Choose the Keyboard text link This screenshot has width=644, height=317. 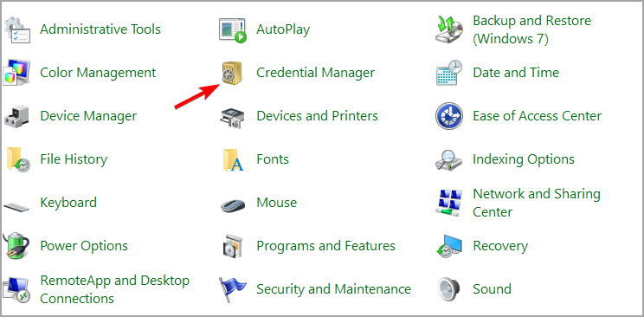coord(68,203)
